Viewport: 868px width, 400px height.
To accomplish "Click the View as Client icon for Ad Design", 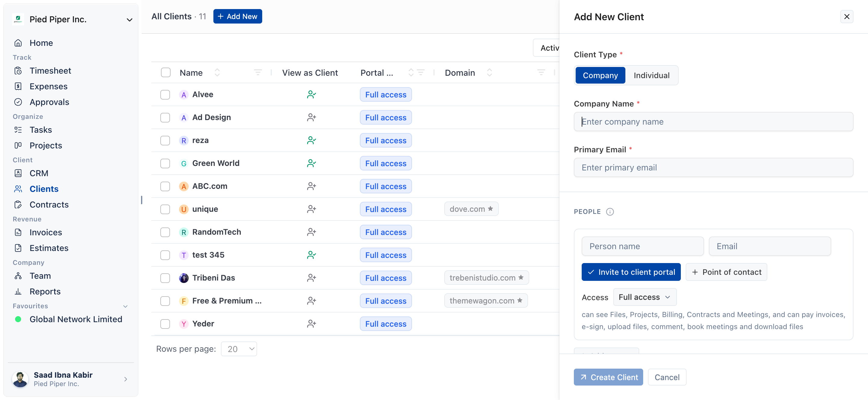I will point(311,117).
